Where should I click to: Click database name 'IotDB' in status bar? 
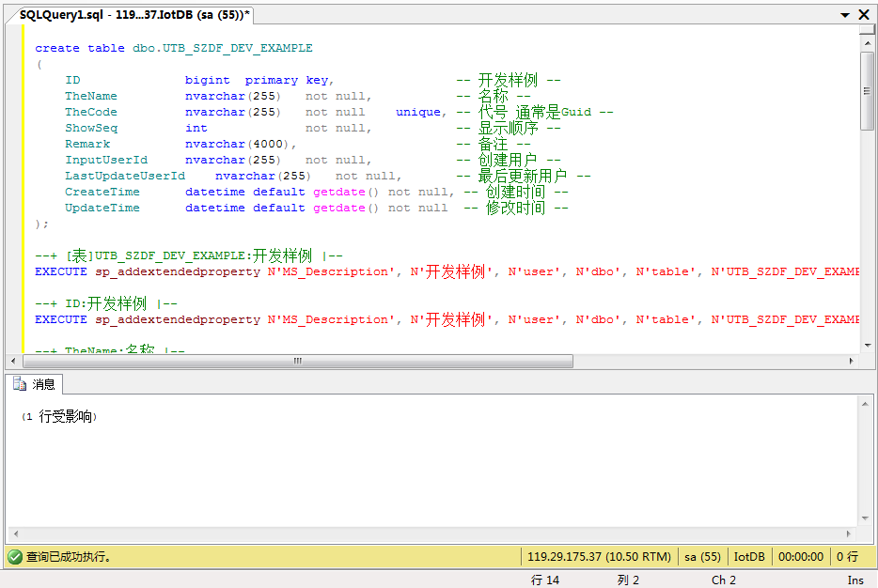point(749,557)
